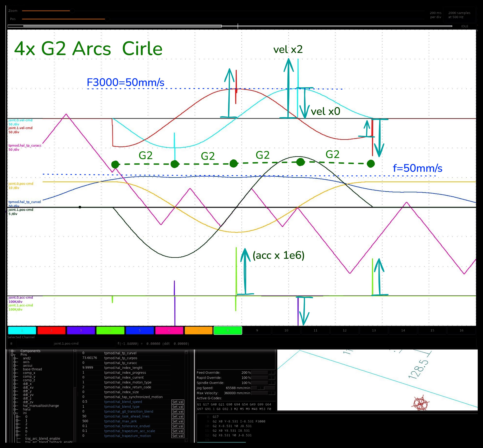The width and height of the screenshot is (483, 448).
Task: Click the tpmod.hal_index_lenght watch row
Action: pyautogui.click(x=126, y=367)
